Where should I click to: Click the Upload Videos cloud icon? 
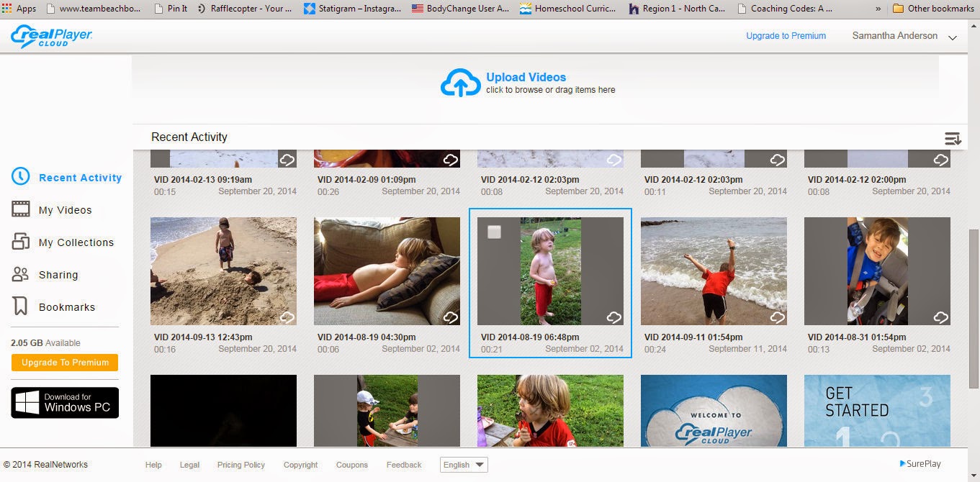click(x=460, y=82)
